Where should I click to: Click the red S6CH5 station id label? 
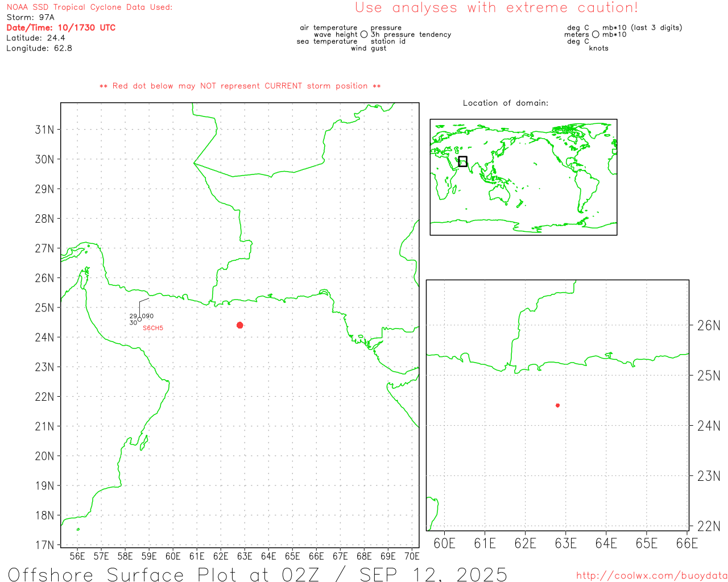[x=153, y=329]
